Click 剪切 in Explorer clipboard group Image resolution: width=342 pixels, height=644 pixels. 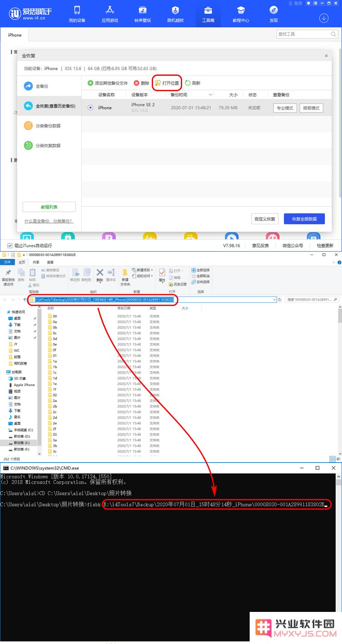pyautogui.click(x=33, y=285)
